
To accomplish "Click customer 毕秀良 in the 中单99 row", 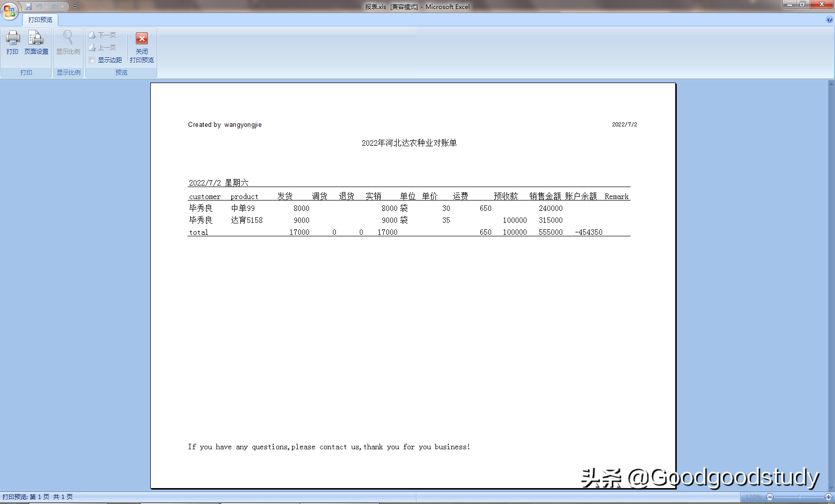I will pos(201,208).
